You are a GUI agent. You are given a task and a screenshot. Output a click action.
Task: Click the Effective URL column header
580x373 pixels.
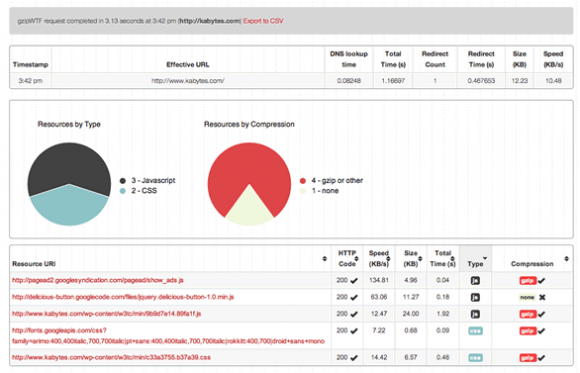pos(188,65)
